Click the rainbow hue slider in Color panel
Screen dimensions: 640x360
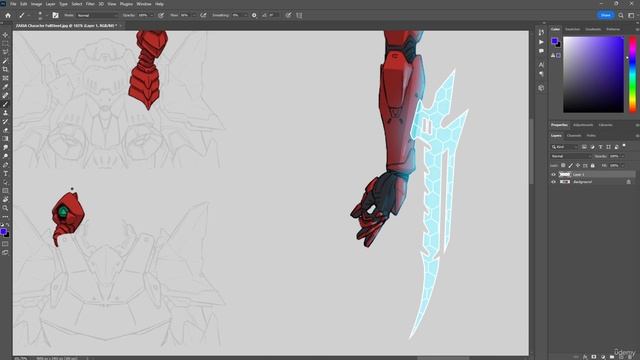tap(632, 74)
